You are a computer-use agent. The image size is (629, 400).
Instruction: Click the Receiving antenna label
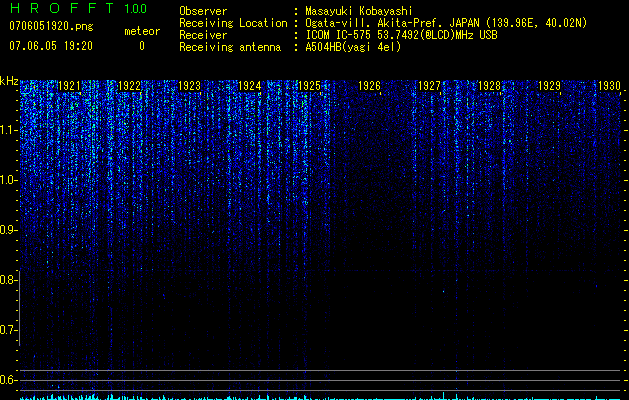click(230, 47)
